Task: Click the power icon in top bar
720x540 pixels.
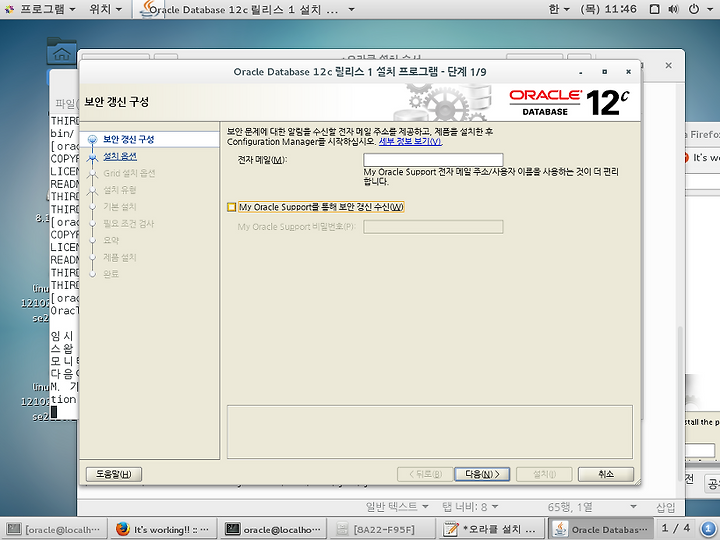Action: [x=694, y=9]
